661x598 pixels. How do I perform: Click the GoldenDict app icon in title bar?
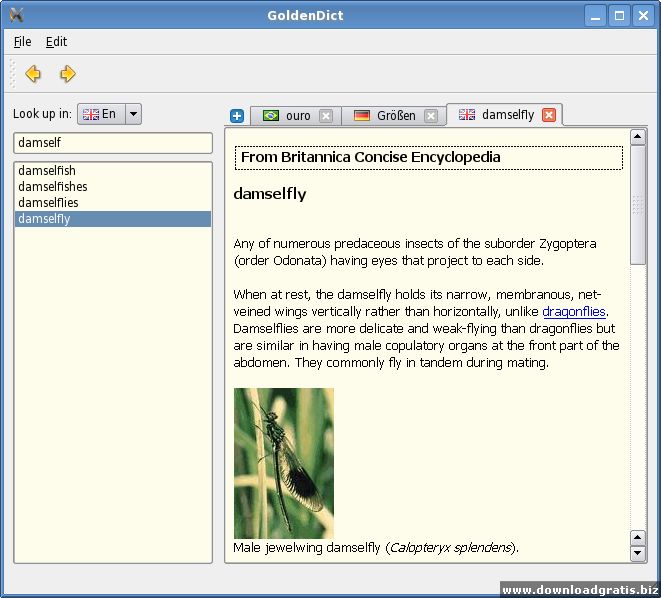16,15
